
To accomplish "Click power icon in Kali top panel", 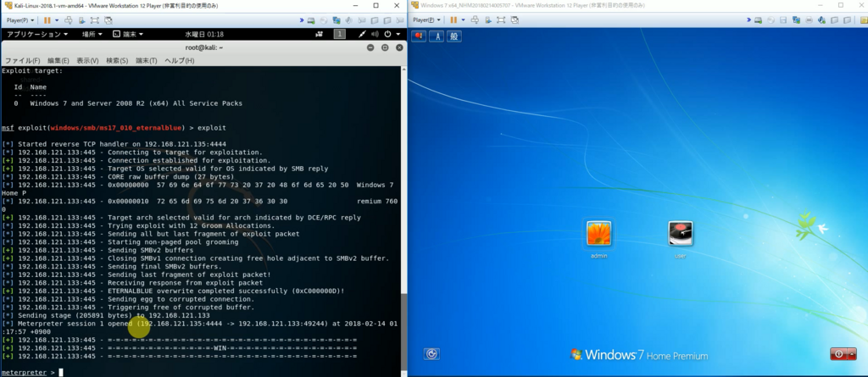I will [x=387, y=35].
